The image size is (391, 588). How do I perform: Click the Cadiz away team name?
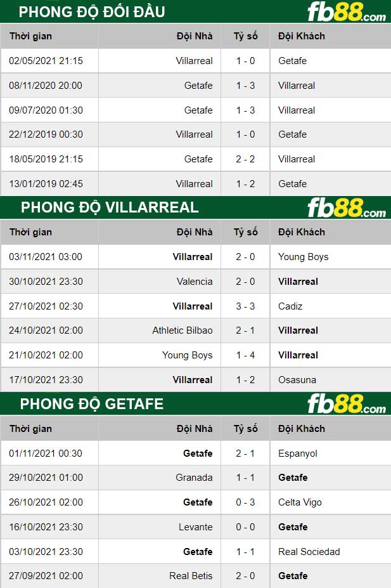tap(290, 306)
